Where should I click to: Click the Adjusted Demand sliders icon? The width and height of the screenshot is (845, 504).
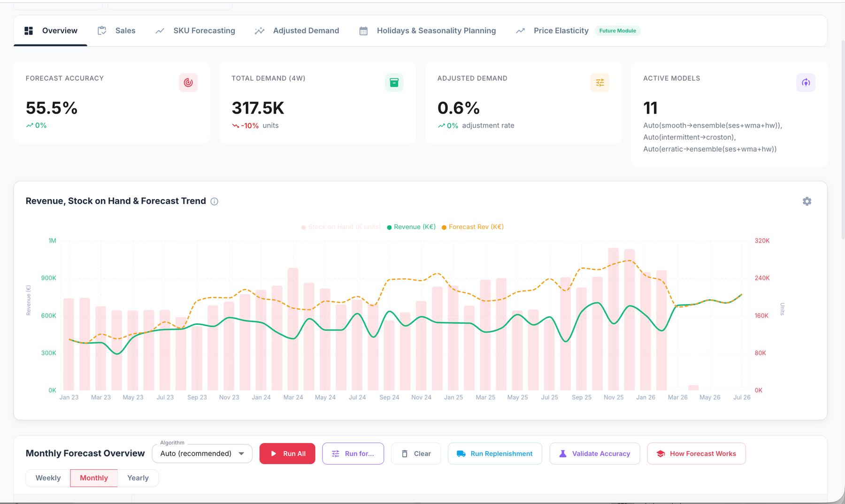point(600,83)
